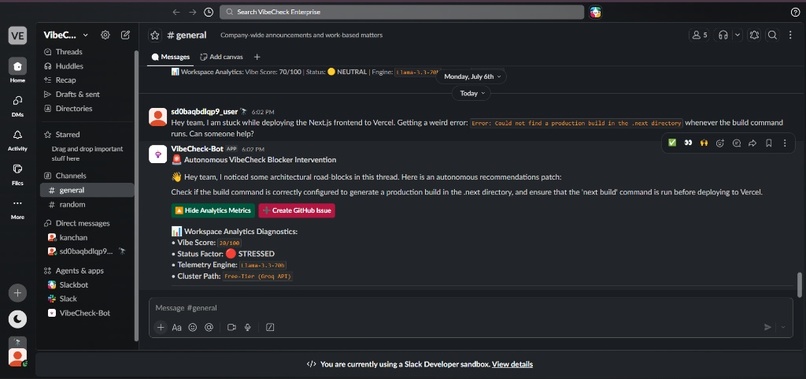Start a huddle with the headphones icon
Viewport: 806px width, 379px height.
click(723, 35)
